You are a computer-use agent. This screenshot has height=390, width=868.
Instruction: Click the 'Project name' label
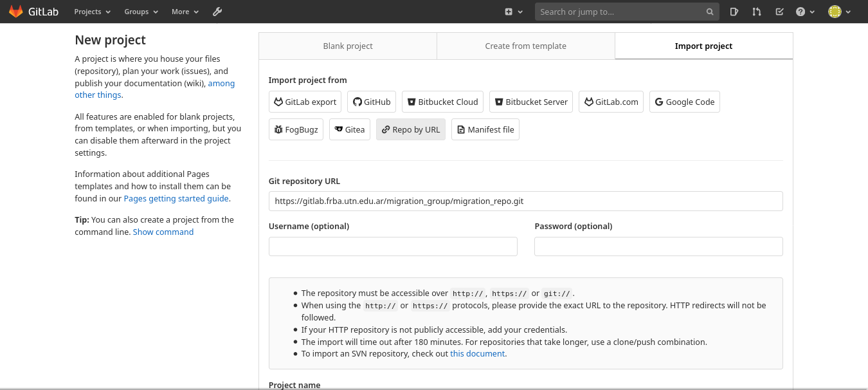point(294,385)
